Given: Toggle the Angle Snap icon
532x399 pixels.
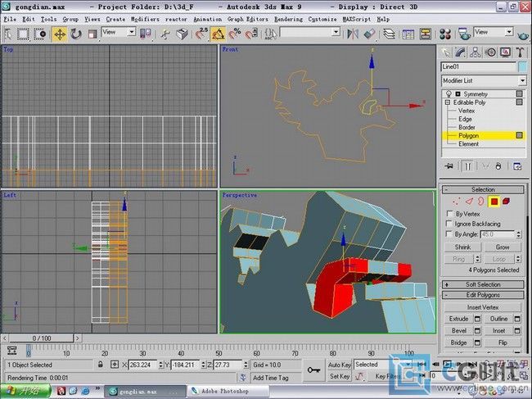Looking at the screenshot, I should pyautogui.click(x=218, y=34).
